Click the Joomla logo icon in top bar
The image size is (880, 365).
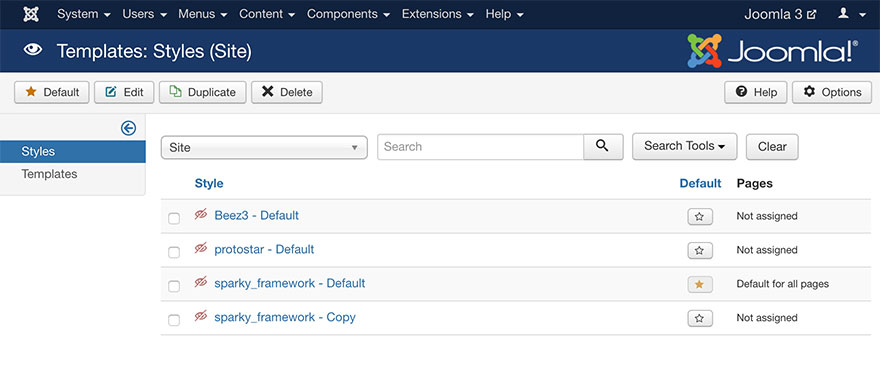coord(31,14)
